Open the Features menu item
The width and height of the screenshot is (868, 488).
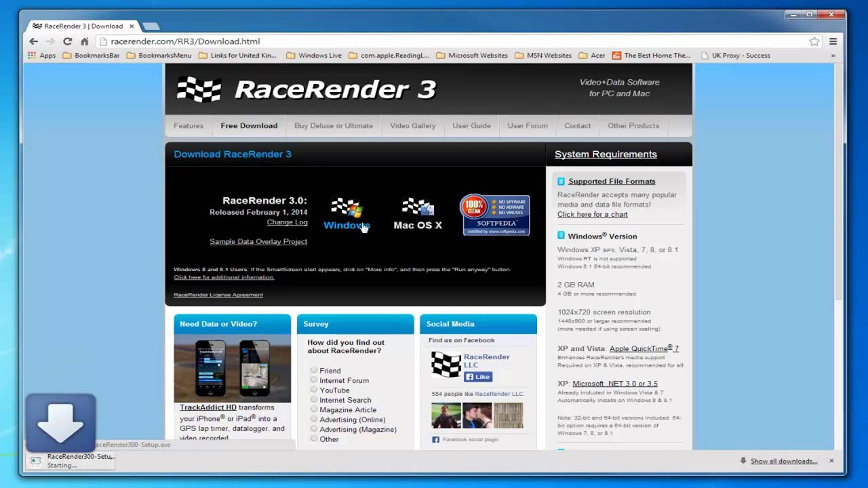pos(189,125)
